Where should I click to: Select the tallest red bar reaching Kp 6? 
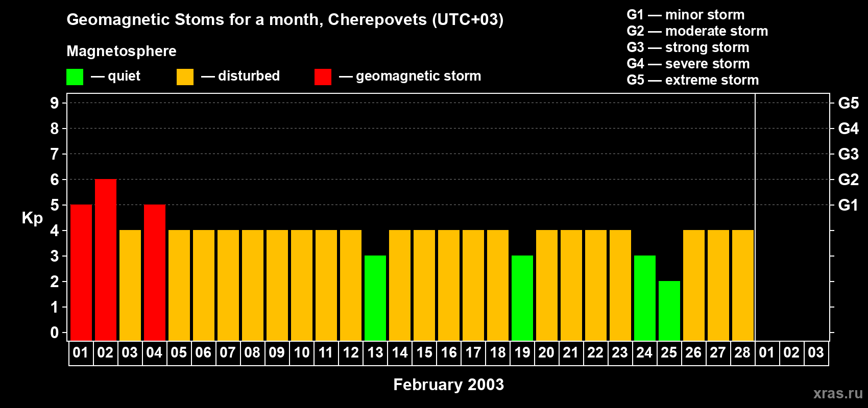pos(106,260)
